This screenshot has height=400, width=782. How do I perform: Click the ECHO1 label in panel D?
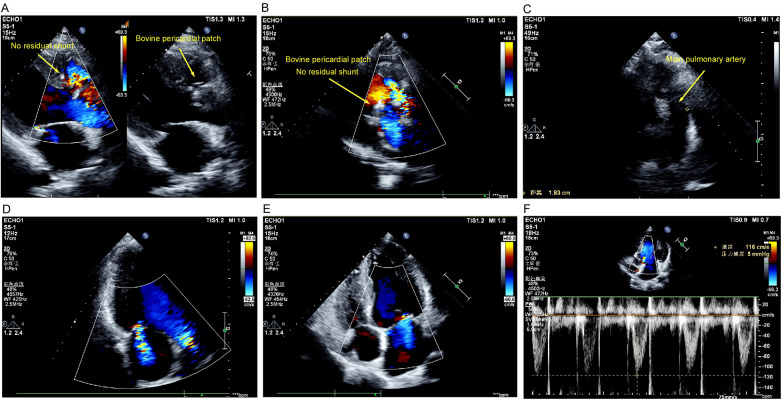click(12, 219)
